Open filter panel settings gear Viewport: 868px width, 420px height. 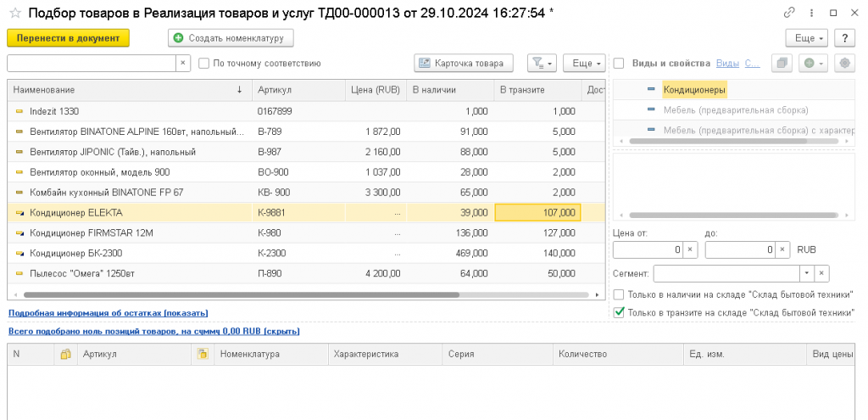tap(844, 63)
